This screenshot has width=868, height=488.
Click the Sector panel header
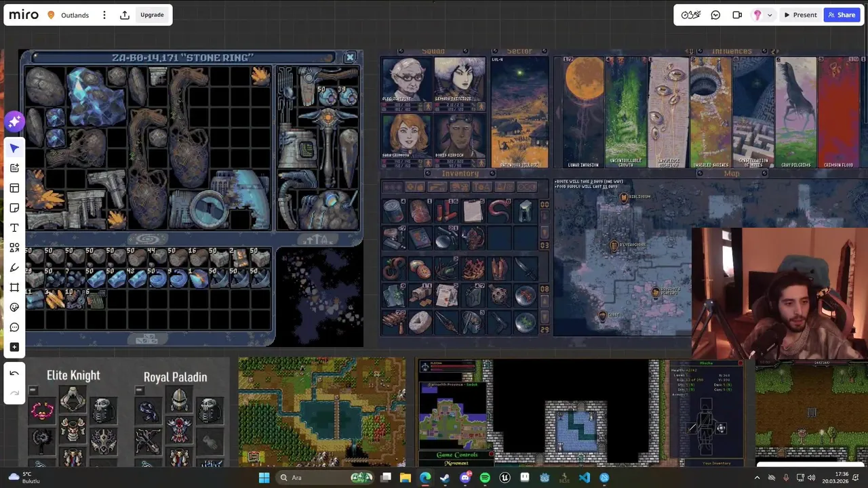point(519,51)
